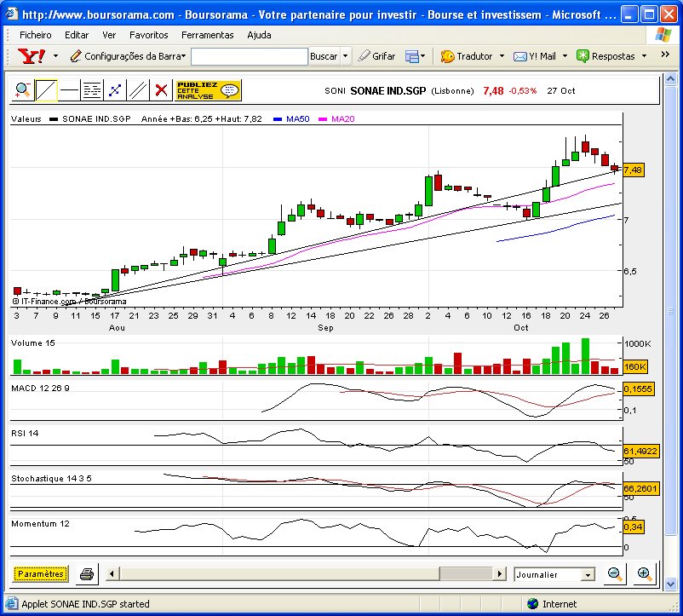
Task: Click the status bar page icon
Action: 11,604
